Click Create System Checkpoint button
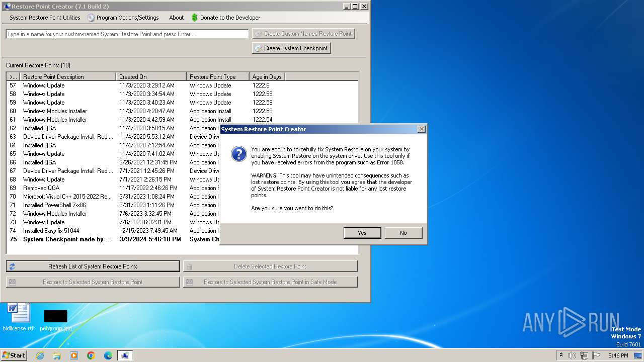 (291, 48)
